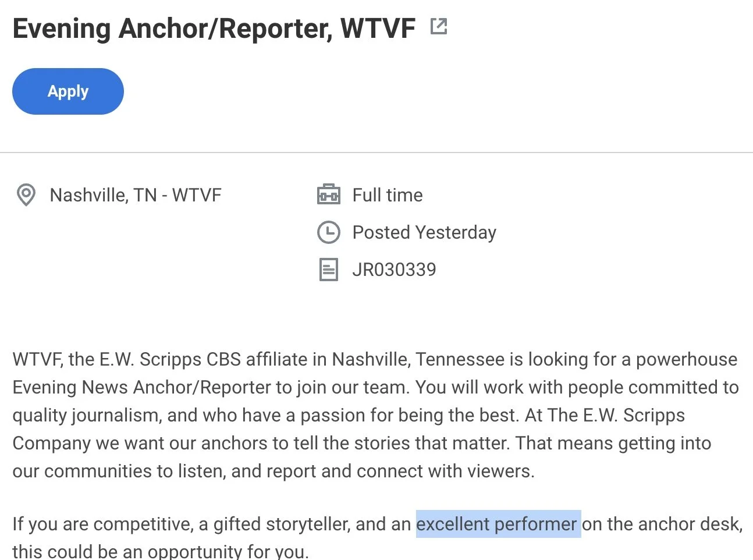Click the Nashville, TN - WTVF location text
The height and width of the screenshot is (560, 753).
coord(136,195)
